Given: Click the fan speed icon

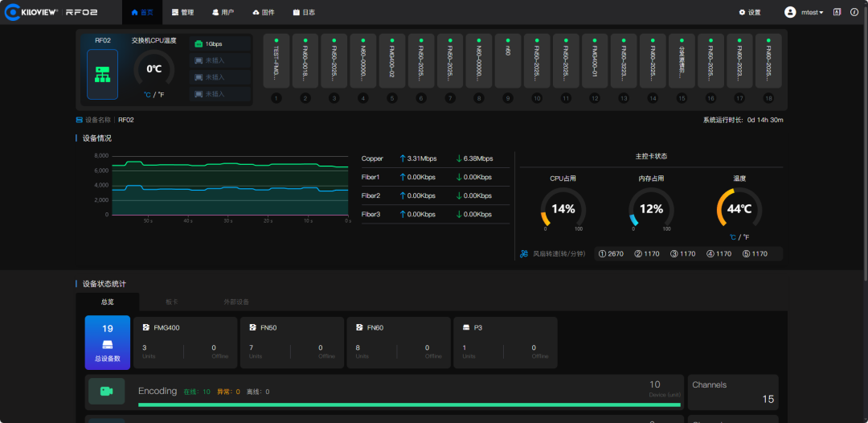Looking at the screenshot, I should tap(524, 254).
